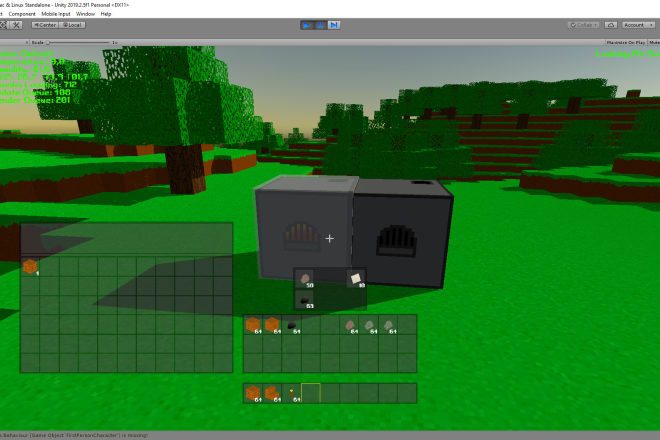The height and width of the screenshot is (440, 660).
Task: Pick up leftmost orange block in main inventory
Action: [253, 325]
